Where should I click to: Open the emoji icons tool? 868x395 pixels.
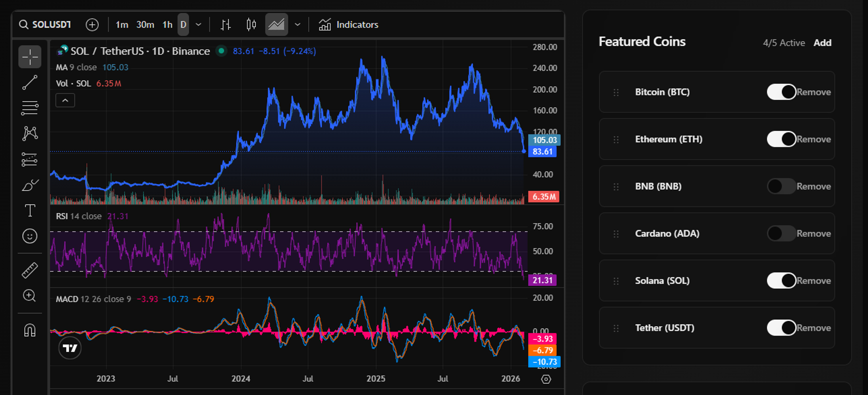click(30, 236)
